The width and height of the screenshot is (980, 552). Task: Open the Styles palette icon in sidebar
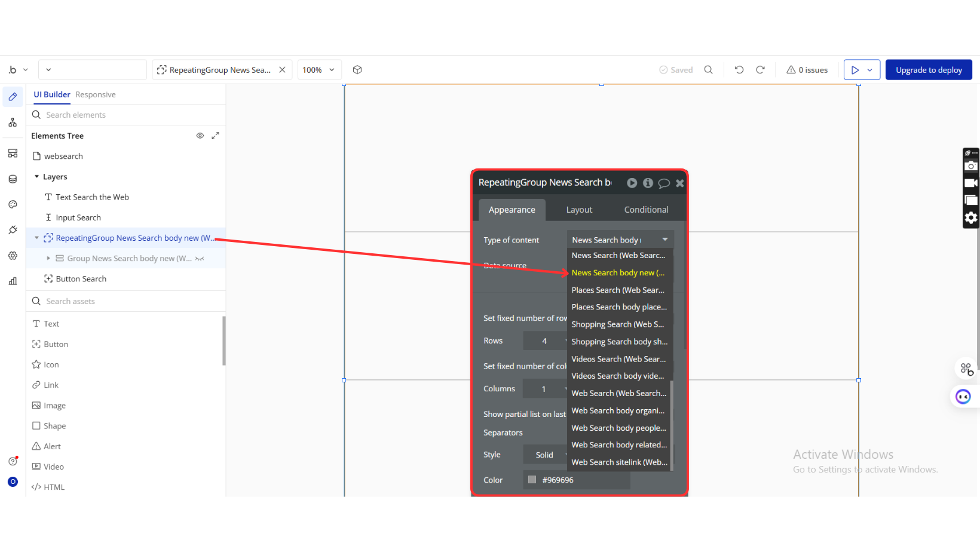click(13, 204)
